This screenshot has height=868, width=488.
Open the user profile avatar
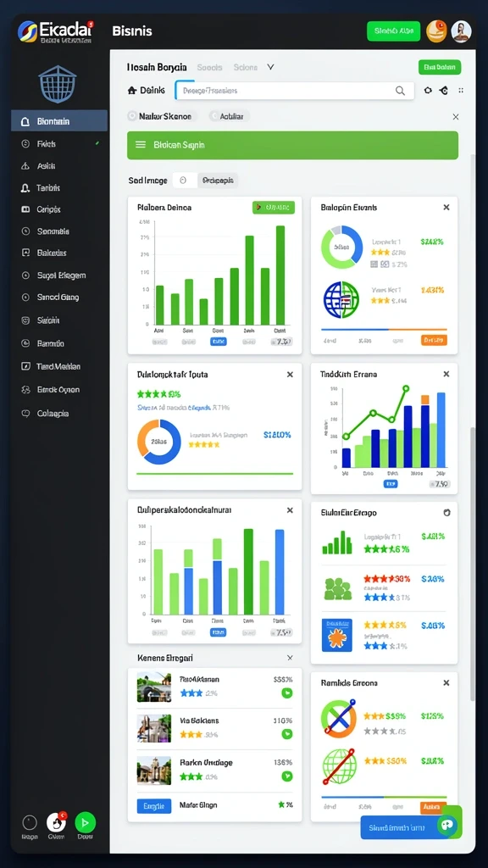pyautogui.click(x=461, y=31)
